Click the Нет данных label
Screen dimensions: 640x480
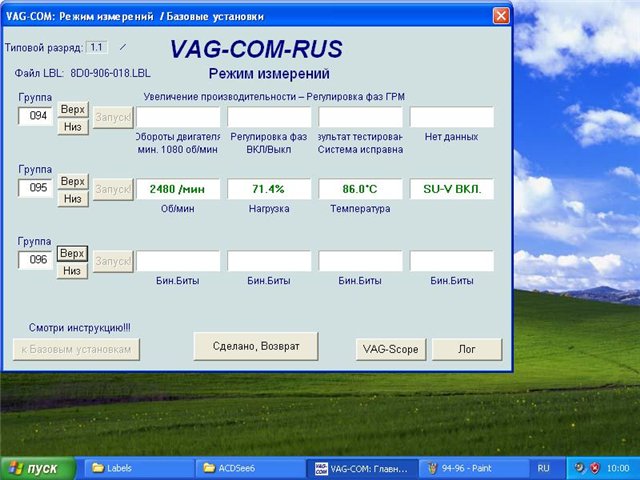[451, 137]
